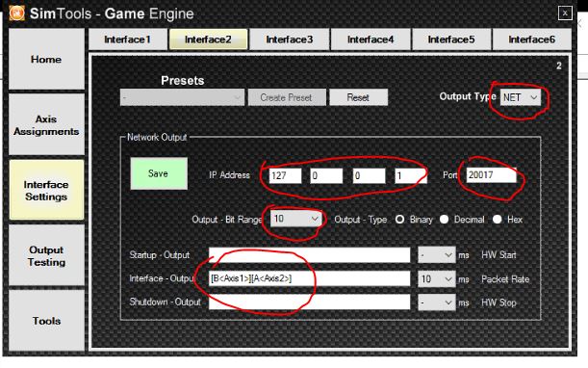Select Interface Settings in sidebar
Screen dimensions: 588x368
click(46, 190)
